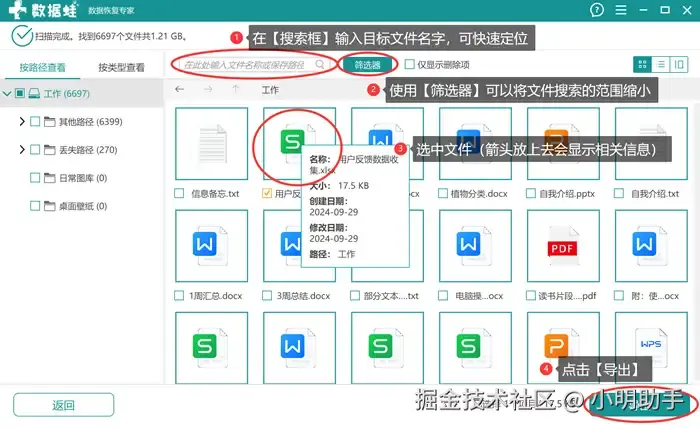The image size is (700, 428).
Task: Select the 读书片段 PDF file icon
Action: coord(562,246)
